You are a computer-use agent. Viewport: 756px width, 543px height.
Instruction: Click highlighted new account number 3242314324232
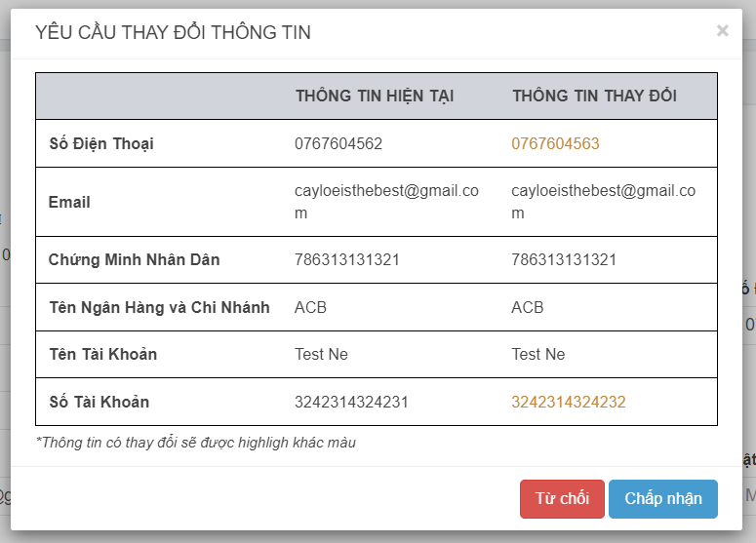(569, 402)
